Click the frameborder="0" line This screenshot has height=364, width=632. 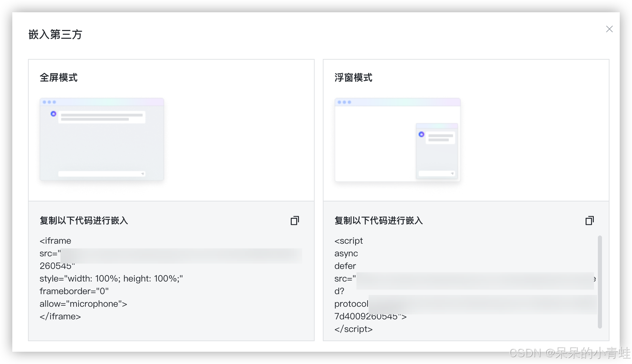point(74,291)
